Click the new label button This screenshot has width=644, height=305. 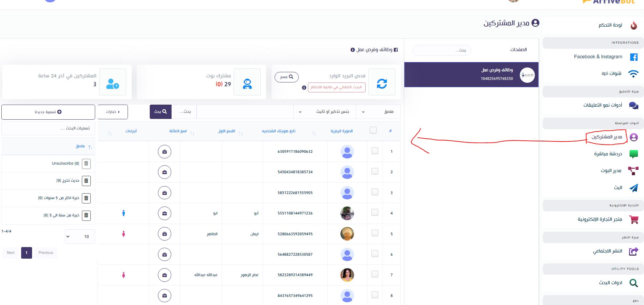[x=48, y=112]
